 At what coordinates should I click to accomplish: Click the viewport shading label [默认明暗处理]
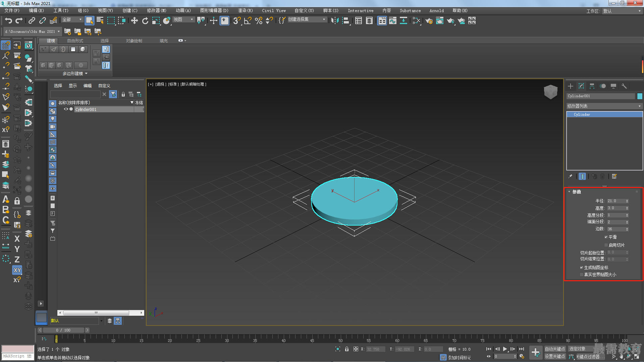coord(194,84)
